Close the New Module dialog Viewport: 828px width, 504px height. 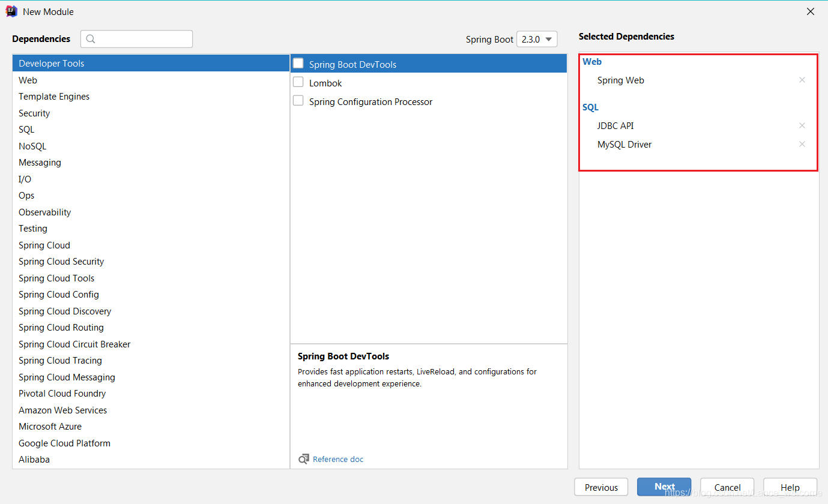click(811, 11)
